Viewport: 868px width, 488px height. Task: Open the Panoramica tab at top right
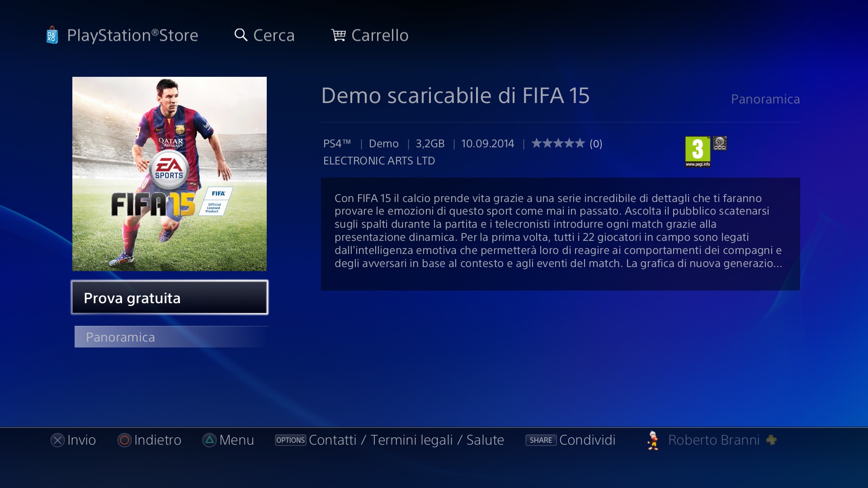point(765,99)
